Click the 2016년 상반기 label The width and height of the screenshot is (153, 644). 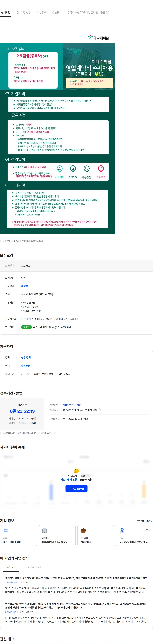click(x=11, y=612)
